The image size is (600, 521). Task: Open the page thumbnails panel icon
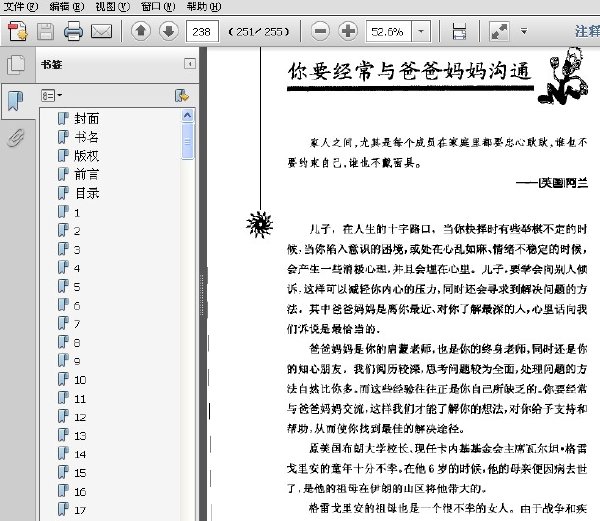(16, 65)
